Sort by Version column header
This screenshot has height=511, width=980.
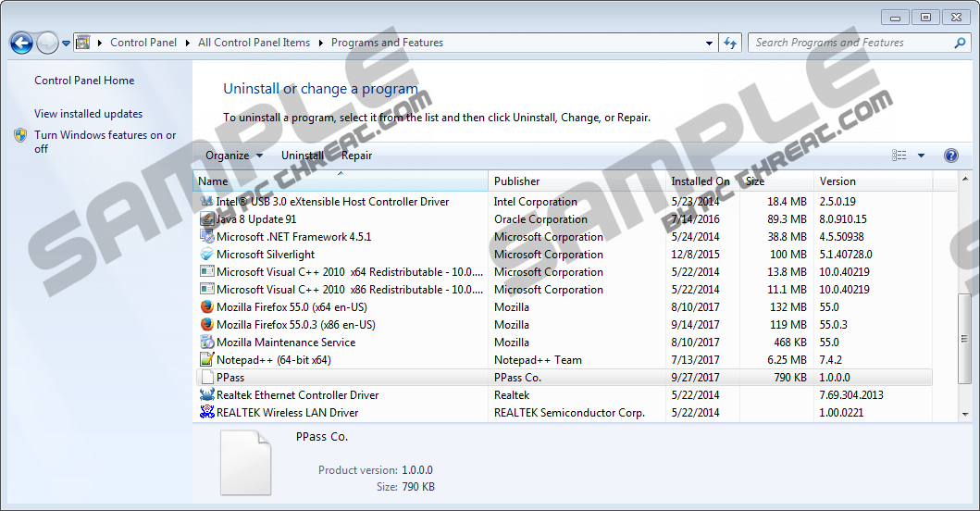(x=874, y=181)
